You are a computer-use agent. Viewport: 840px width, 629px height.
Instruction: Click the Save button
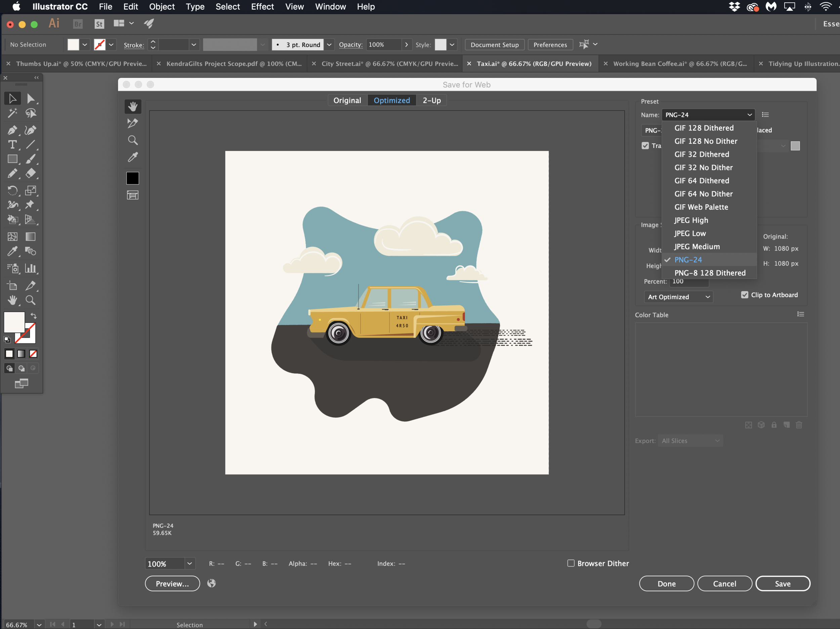(x=782, y=583)
